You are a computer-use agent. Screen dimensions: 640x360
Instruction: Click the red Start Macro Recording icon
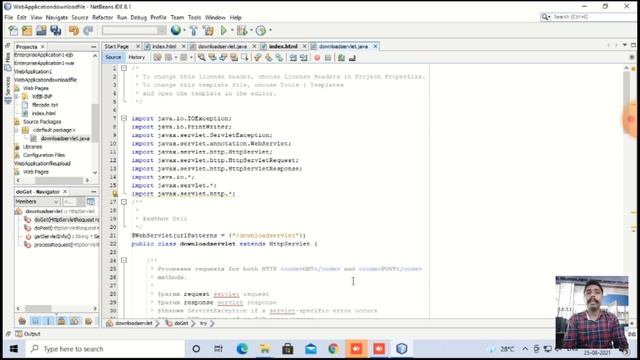click(317, 58)
